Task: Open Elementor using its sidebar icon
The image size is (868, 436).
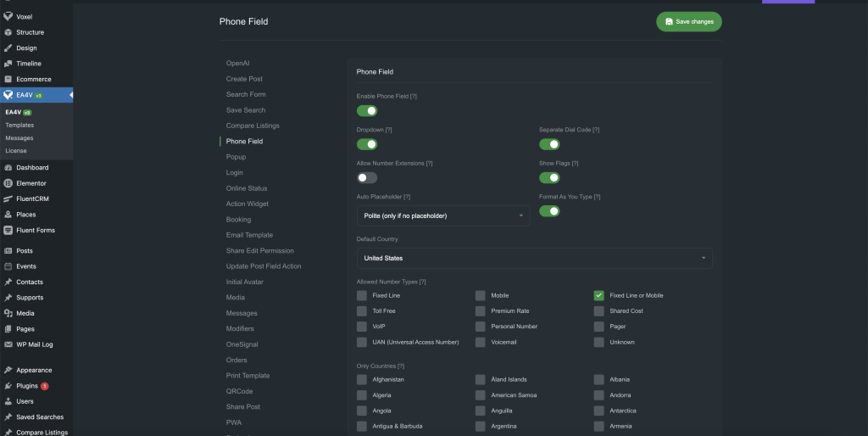Action: click(8, 183)
